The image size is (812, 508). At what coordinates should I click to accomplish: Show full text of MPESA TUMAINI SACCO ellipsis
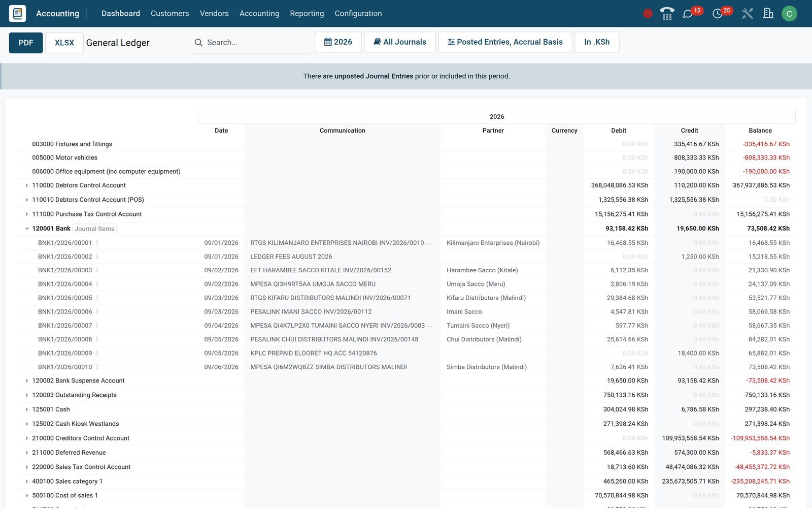(x=430, y=326)
